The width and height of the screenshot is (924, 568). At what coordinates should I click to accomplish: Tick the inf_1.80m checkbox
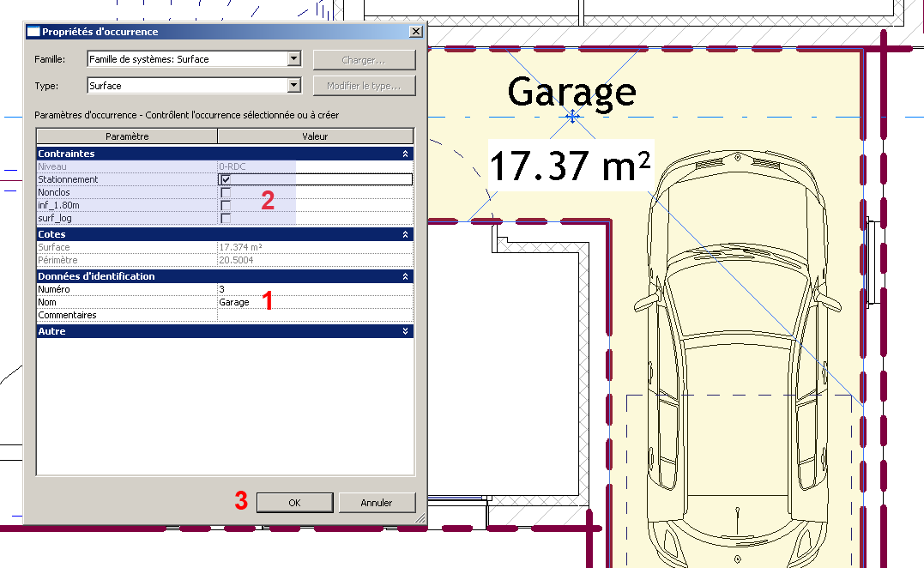click(226, 205)
